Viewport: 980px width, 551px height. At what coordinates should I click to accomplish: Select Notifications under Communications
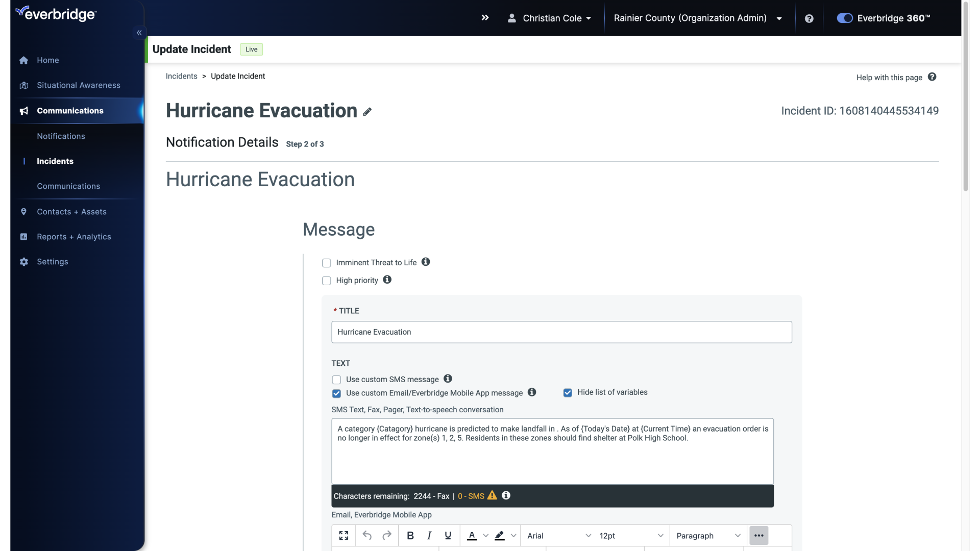click(61, 136)
